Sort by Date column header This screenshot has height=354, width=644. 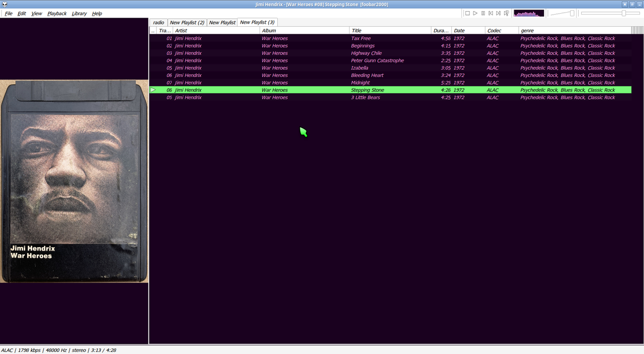pyautogui.click(x=468, y=31)
